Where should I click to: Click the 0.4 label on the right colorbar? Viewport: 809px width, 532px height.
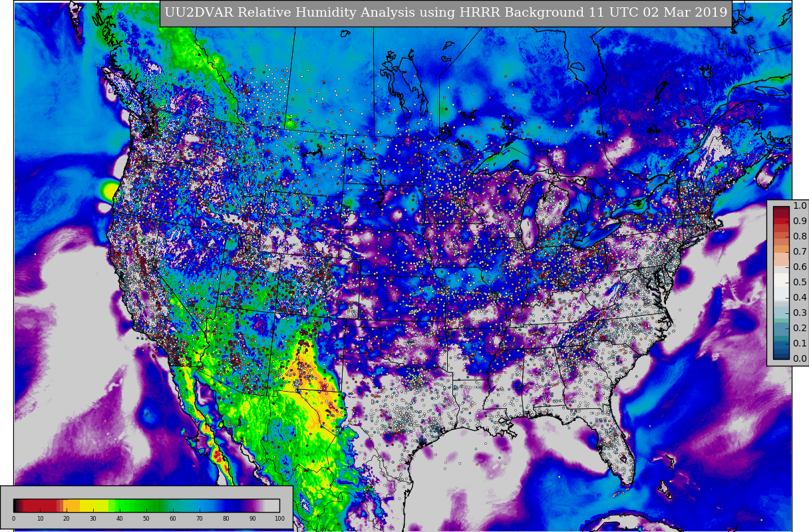pyautogui.click(x=800, y=297)
